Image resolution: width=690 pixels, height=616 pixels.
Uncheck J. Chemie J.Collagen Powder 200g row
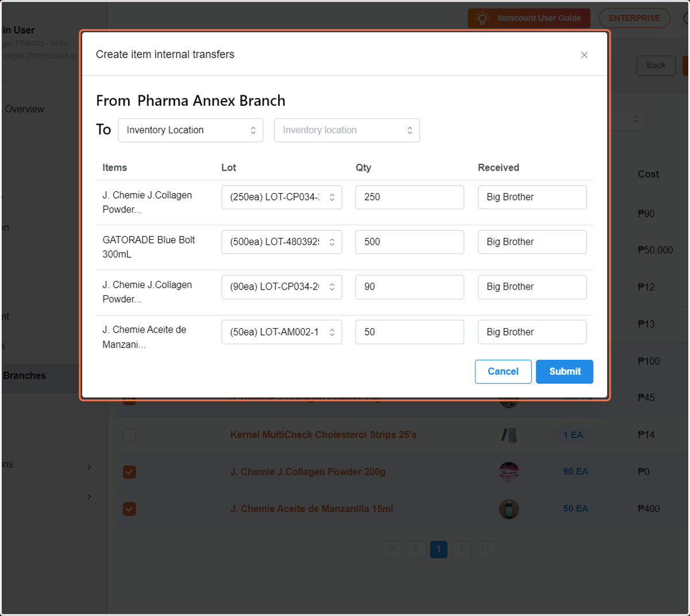[x=129, y=472]
